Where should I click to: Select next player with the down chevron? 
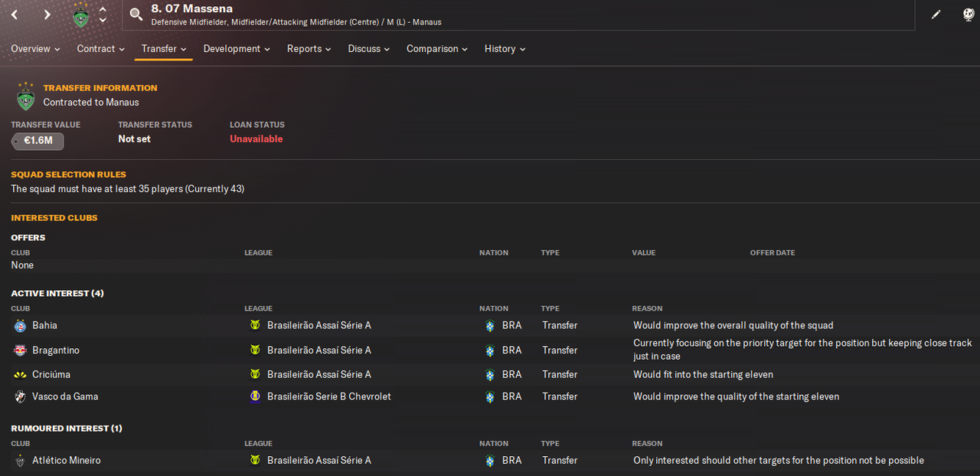coord(103,21)
